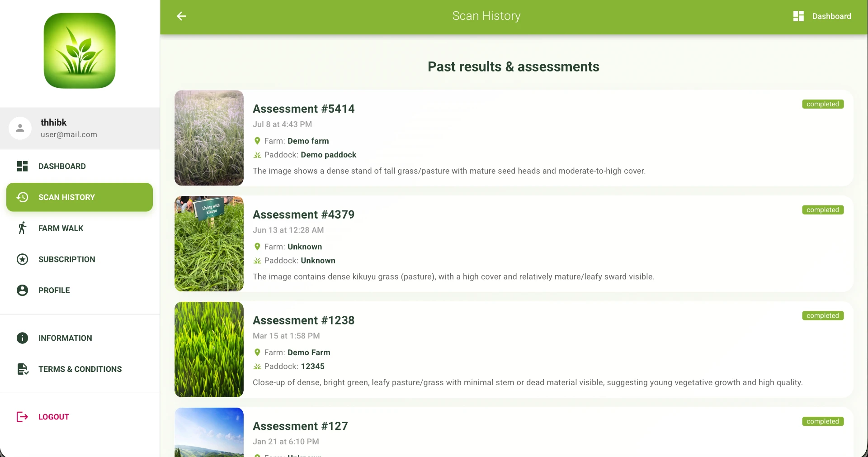This screenshot has height=457, width=868.
Task: Click completed badge on Assessment #4379
Action: (x=823, y=210)
